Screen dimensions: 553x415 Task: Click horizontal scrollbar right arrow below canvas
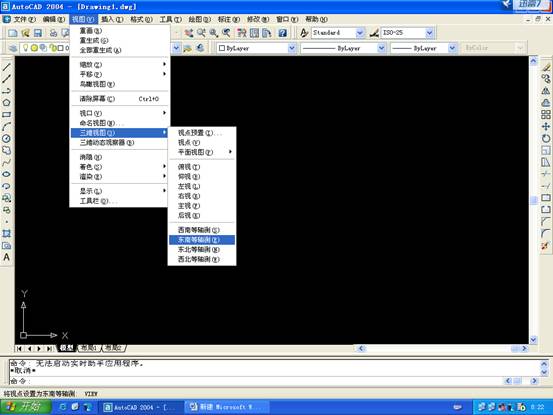[524, 348]
